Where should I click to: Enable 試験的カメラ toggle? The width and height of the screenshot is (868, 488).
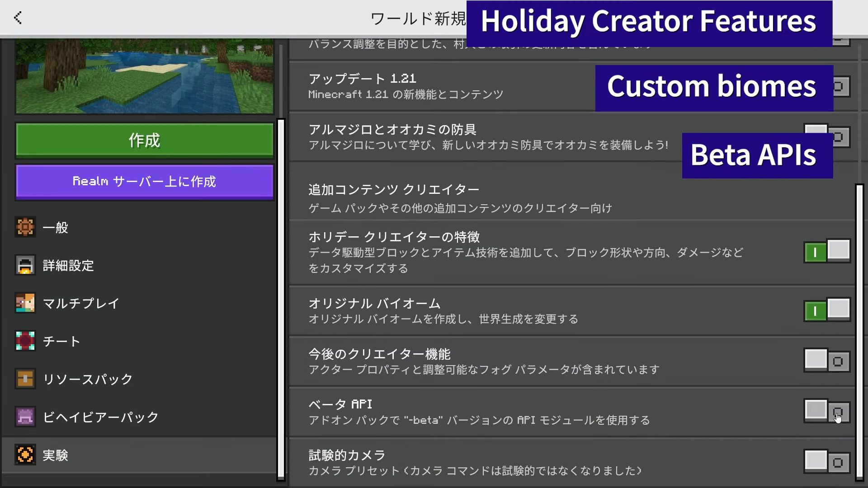[827, 462]
